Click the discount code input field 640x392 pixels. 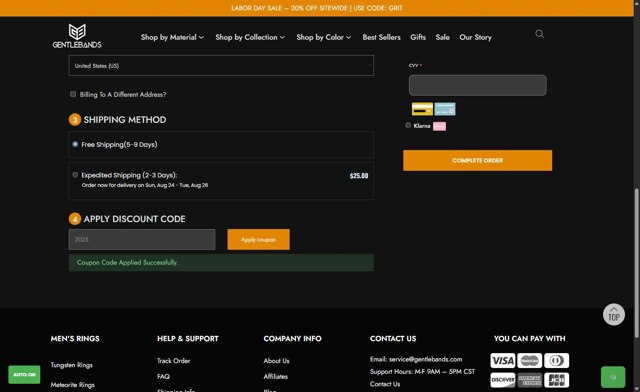[142, 239]
